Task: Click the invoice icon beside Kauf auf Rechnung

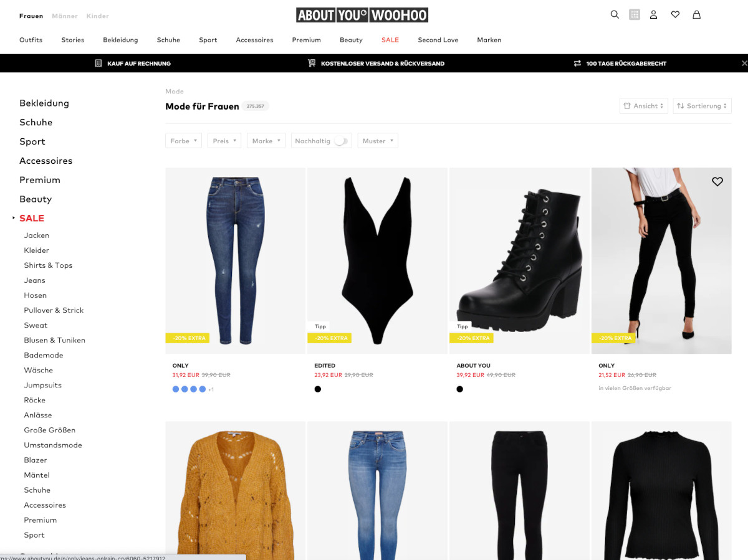Action: [x=98, y=63]
